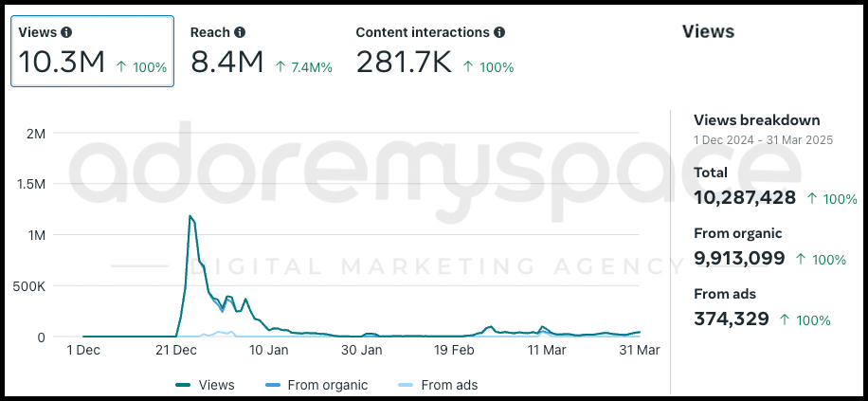Click the Total views value 10,287,428
This screenshot has height=401, width=868.
(x=745, y=198)
